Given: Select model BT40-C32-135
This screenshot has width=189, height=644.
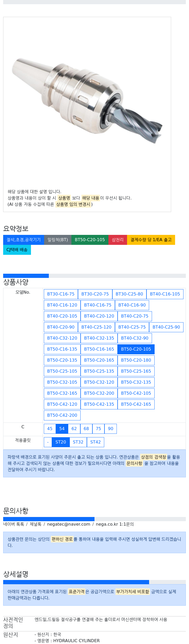Looking at the screenshot, I should (99, 338).
